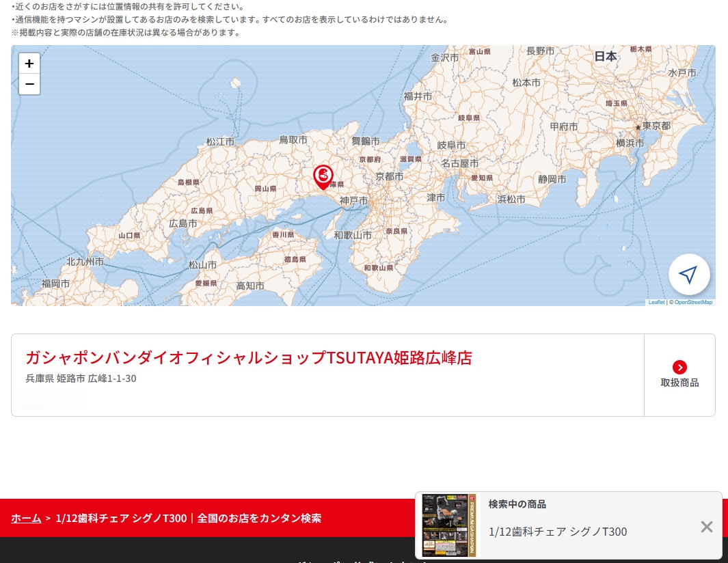This screenshot has width=728, height=563.
Task: Click the red Gashapon store marker on map
Action: (323, 176)
